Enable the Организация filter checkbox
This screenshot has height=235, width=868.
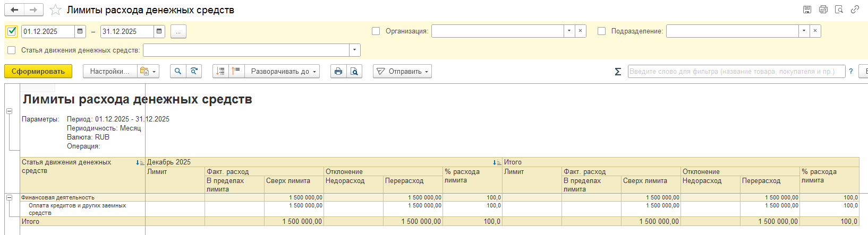376,31
